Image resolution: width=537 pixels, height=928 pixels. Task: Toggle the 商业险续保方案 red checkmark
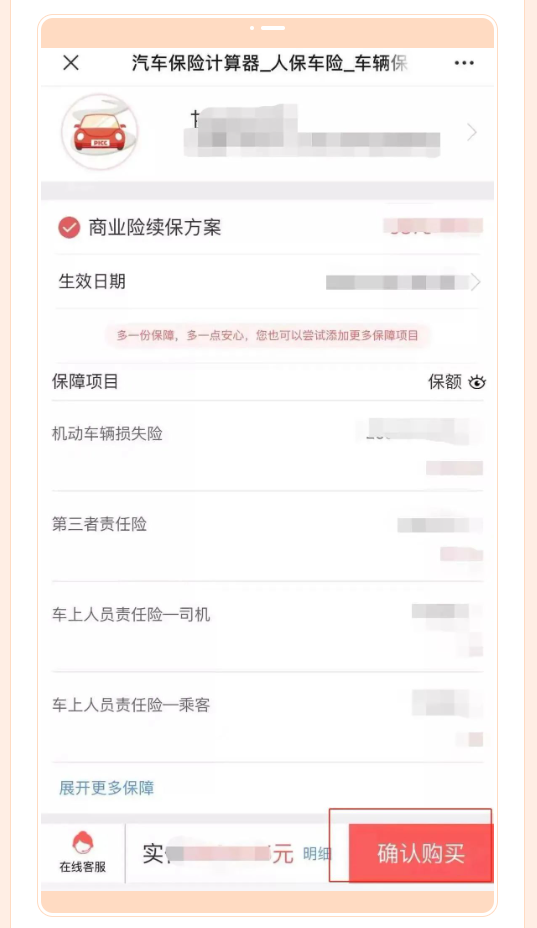69,227
